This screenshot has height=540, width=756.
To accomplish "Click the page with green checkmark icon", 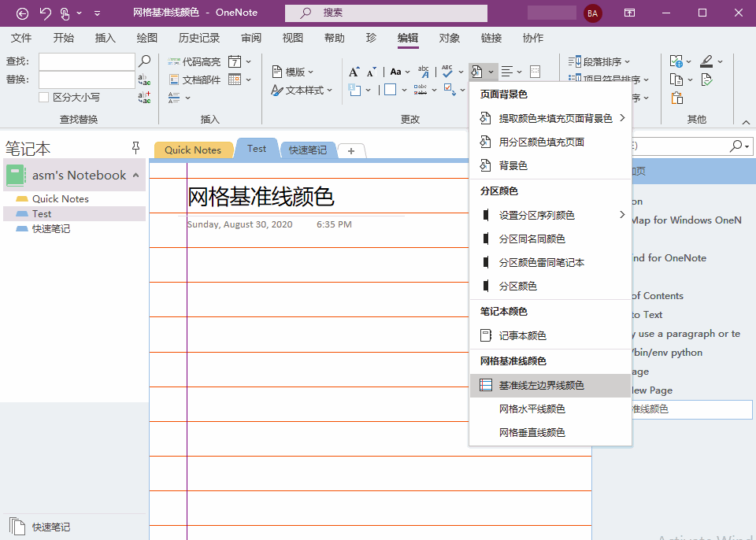I will [706, 80].
